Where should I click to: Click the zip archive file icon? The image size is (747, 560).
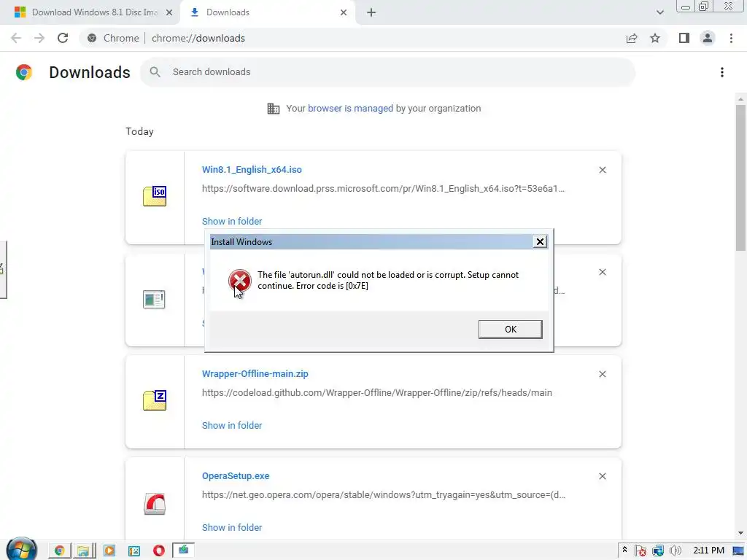click(155, 400)
